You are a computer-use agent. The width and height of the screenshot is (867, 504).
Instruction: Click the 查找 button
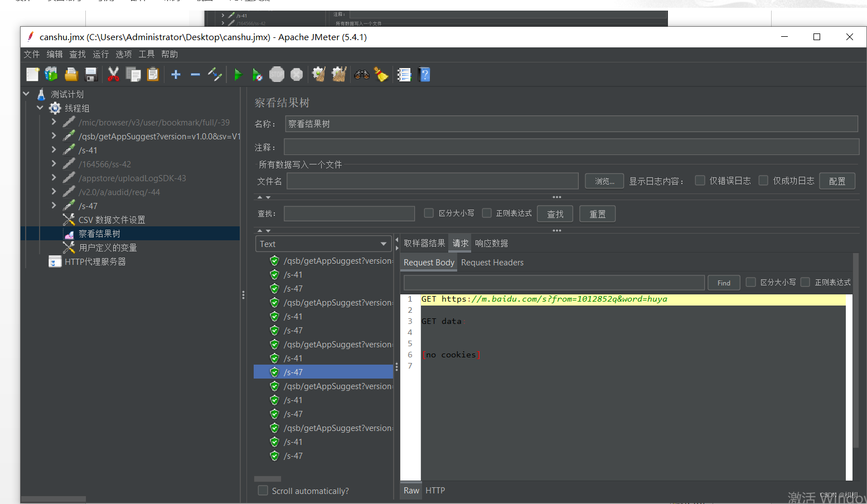pyautogui.click(x=555, y=214)
